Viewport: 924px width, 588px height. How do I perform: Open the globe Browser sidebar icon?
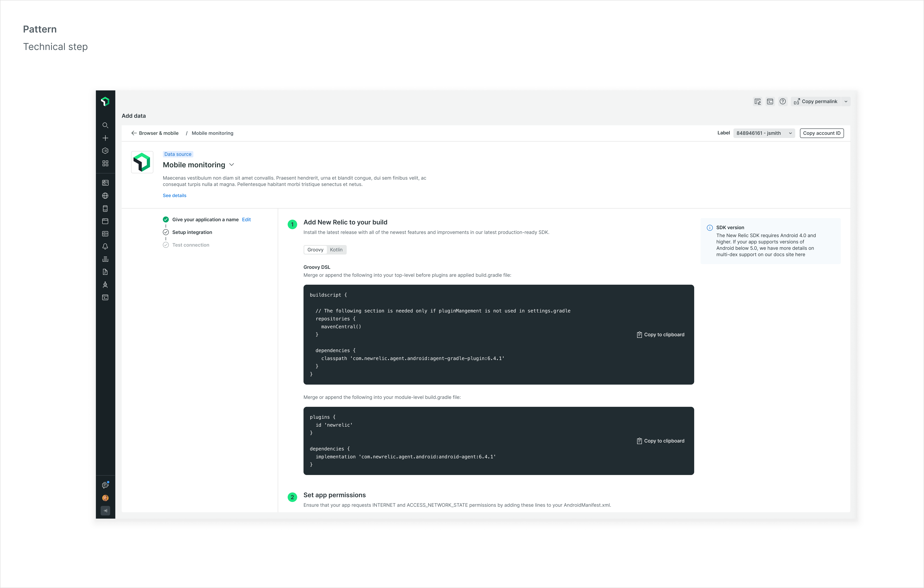(105, 195)
